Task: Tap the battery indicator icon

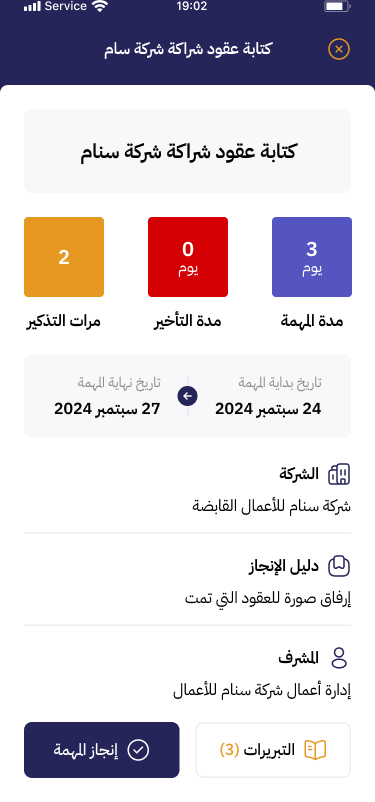Action: pos(337,6)
